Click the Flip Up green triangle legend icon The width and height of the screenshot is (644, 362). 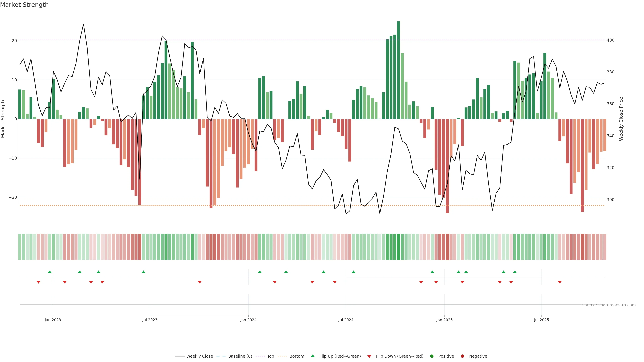tap(312, 356)
